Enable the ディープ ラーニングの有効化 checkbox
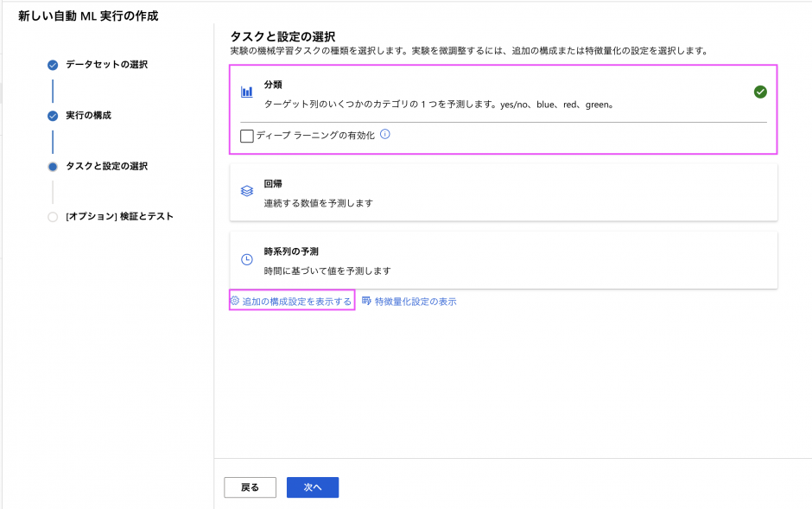The image size is (812, 509). click(x=247, y=136)
